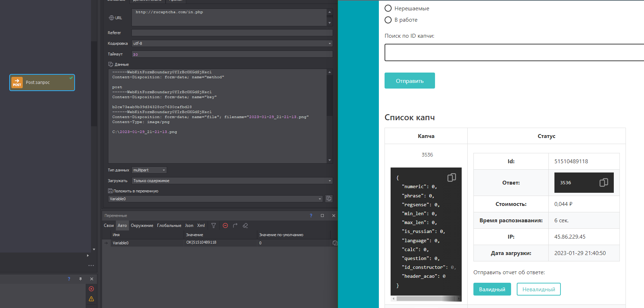Select the В работе radio option

[x=388, y=20]
